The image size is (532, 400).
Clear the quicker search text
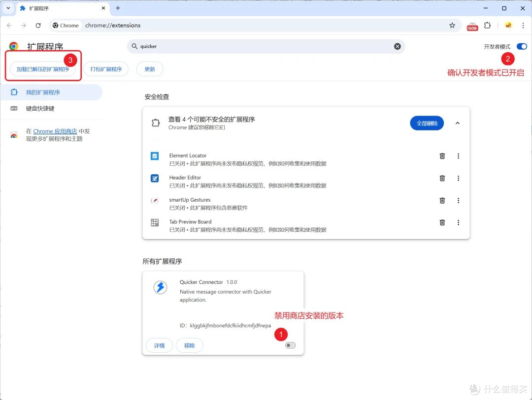click(398, 46)
